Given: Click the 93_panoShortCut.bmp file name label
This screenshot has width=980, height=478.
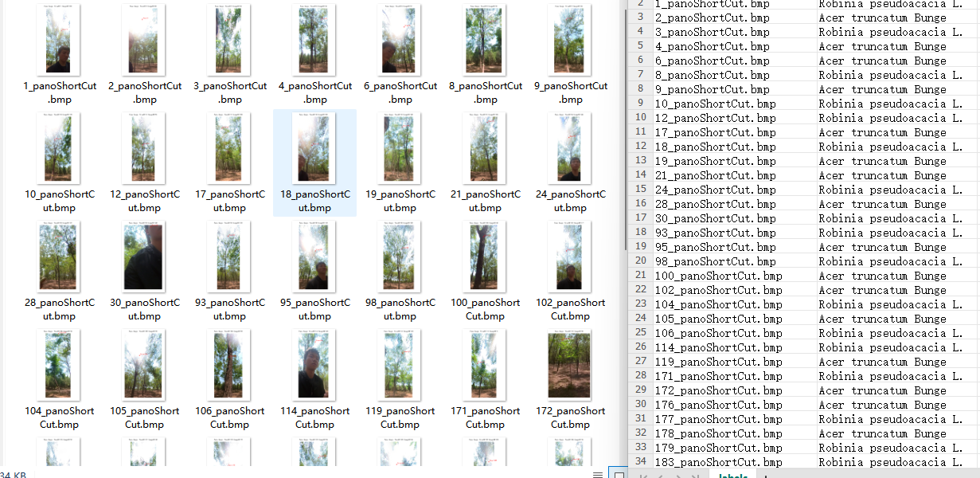Looking at the screenshot, I should (x=229, y=309).
